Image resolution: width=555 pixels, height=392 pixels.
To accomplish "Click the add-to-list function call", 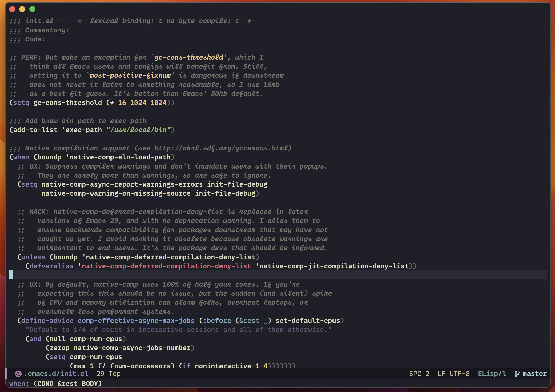I will (35, 130).
